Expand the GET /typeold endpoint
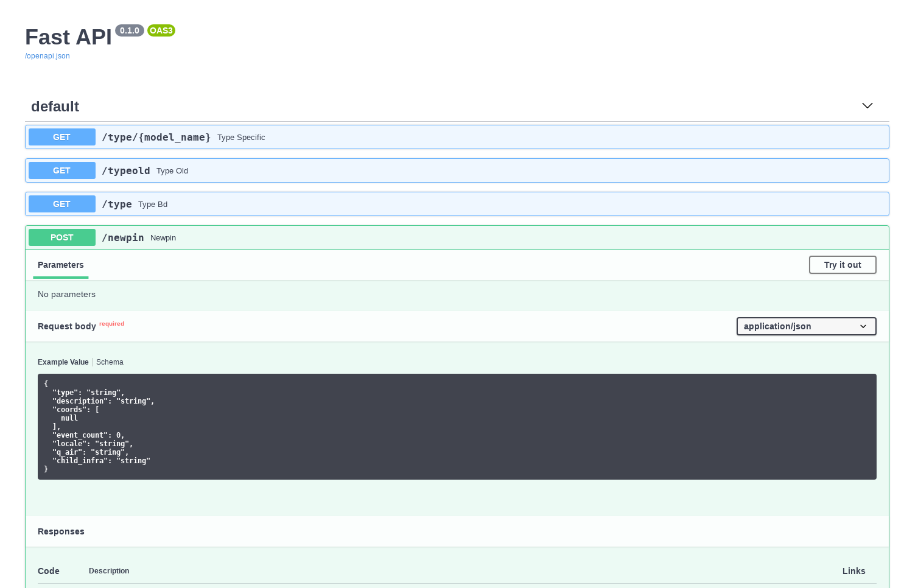 [x=457, y=170]
